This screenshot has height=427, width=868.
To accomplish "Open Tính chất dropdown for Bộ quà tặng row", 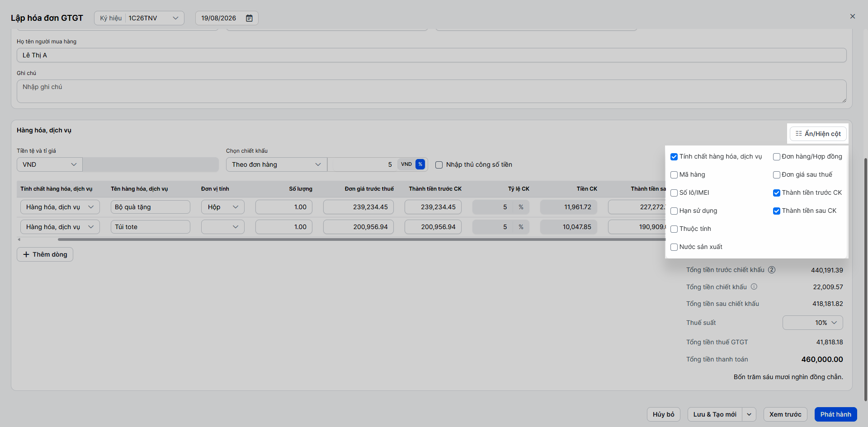I will coord(60,207).
